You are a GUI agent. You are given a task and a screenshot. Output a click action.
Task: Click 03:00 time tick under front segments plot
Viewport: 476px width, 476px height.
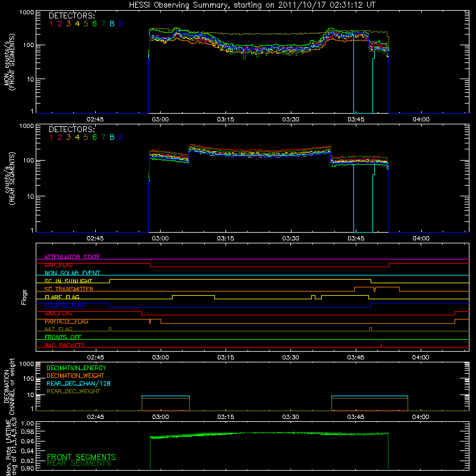pyautogui.click(x=160, y=120)
